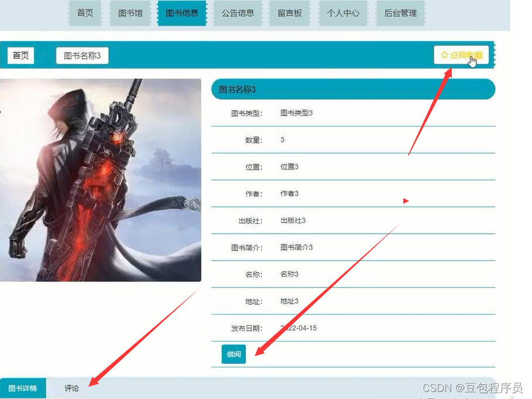The width and height of the screenshot is (532, 399).
Task: Click the star icon to favorite
Action: click(444, 54)
